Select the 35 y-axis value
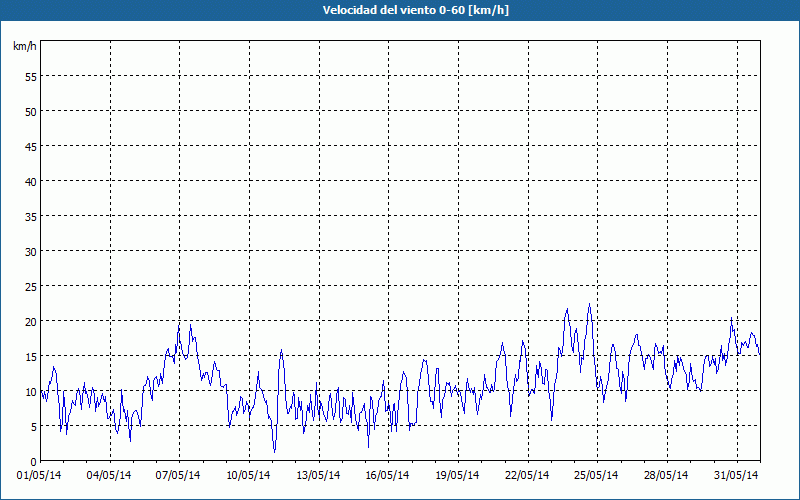The height and width of the screenshot is (500, 800). [31, 216]
